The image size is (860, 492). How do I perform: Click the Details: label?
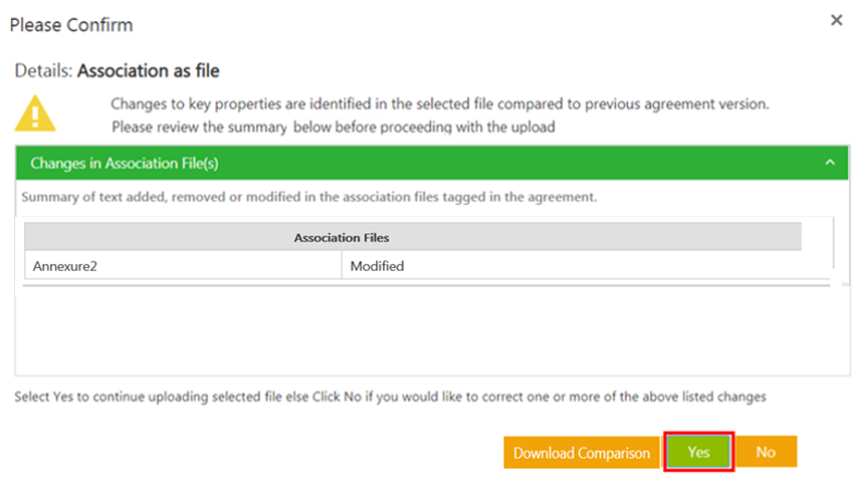[43, 71]
